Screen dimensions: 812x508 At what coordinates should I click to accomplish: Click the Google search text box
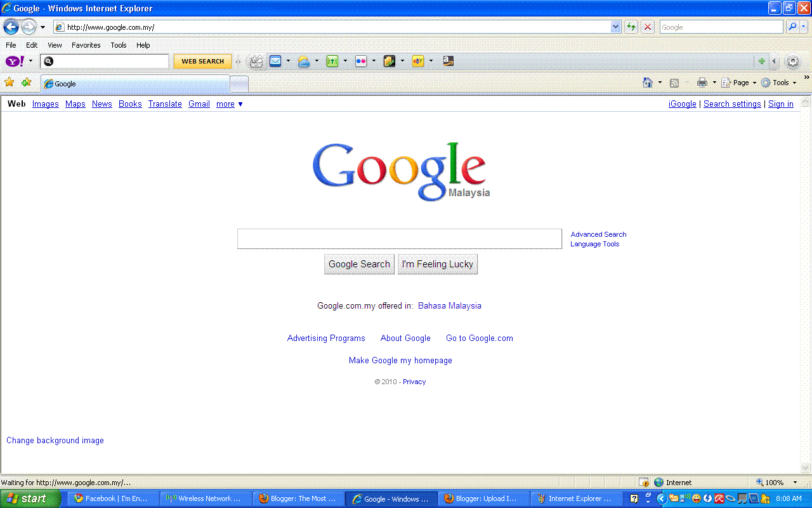(400, 239)
